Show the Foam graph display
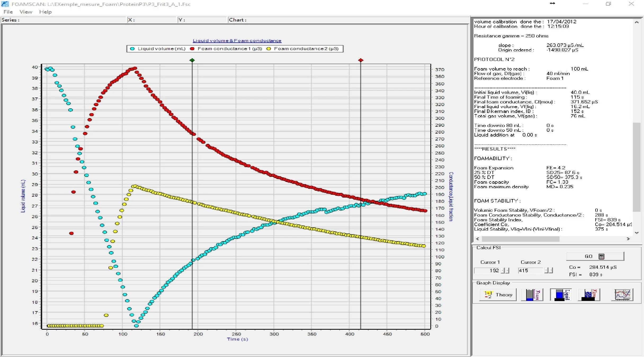 532,295
